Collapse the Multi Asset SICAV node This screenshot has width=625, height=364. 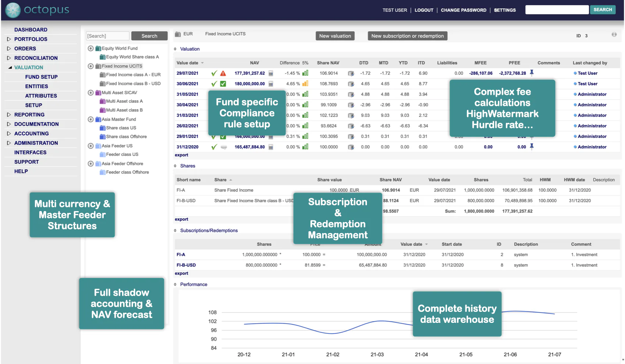coord(90,92)
